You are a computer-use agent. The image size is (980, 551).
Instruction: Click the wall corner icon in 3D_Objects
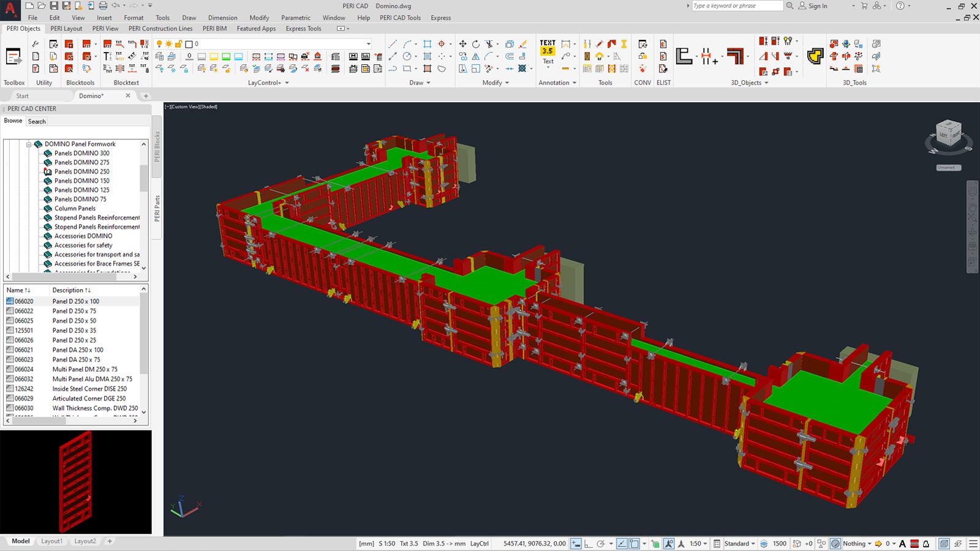pyautogui.click(x=735, y=56)
